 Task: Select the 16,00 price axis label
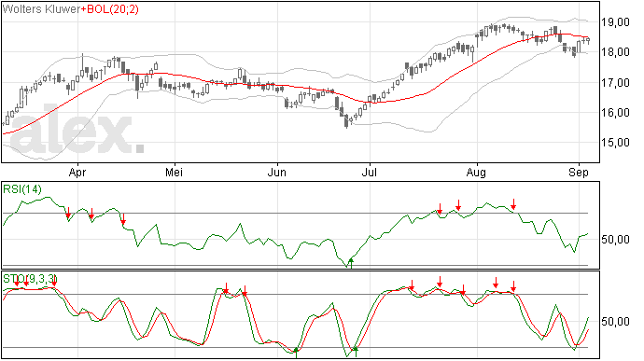(x=616, y=113)
